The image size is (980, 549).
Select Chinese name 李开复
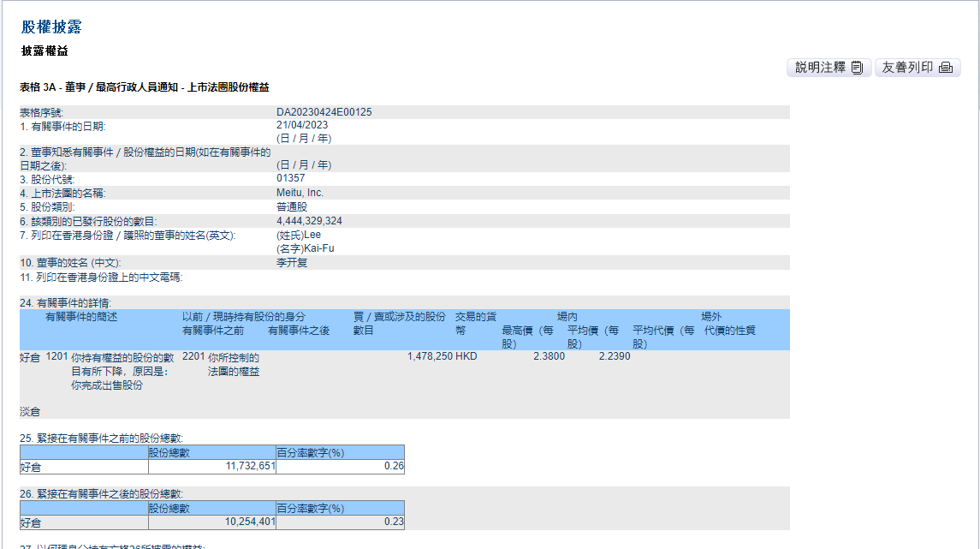(x=292, y=263)
